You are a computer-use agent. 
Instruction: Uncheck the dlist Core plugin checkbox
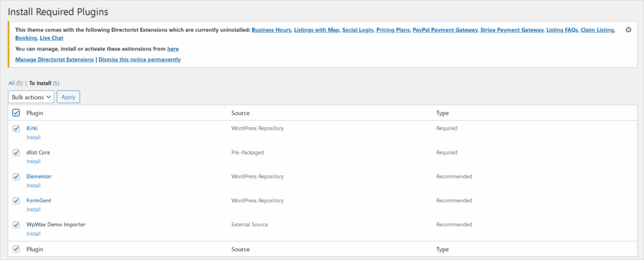tap(16, 152)
